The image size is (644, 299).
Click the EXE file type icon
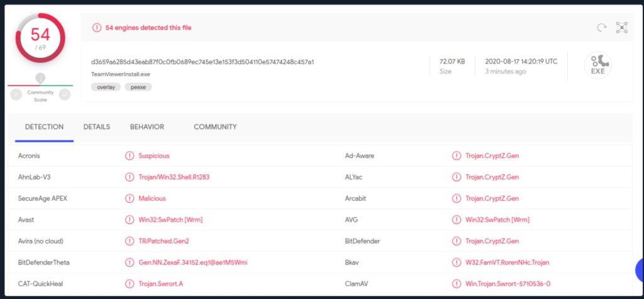click(x=598, y=65)
